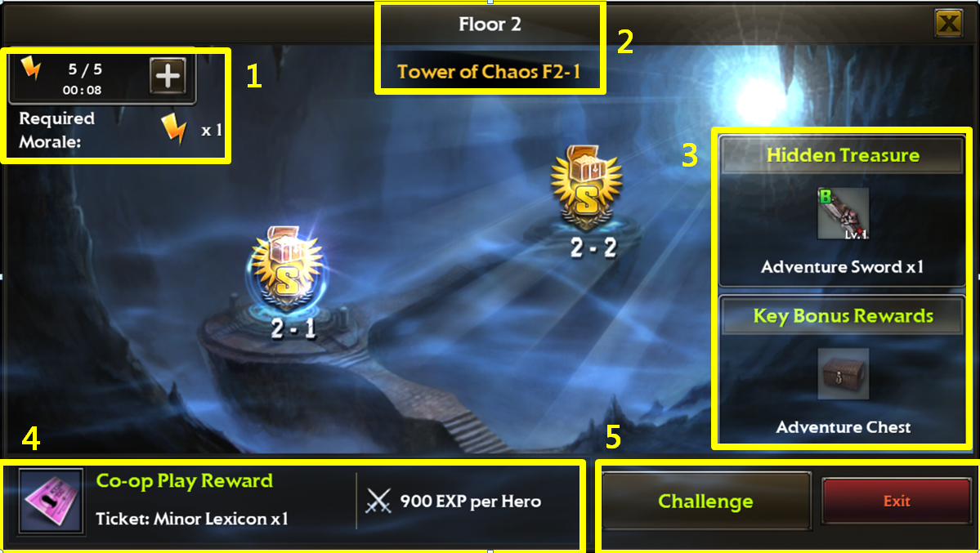Tap the Minor Lexicon ticket icon
Screen dimensions: 980x553
coord(51,502)
